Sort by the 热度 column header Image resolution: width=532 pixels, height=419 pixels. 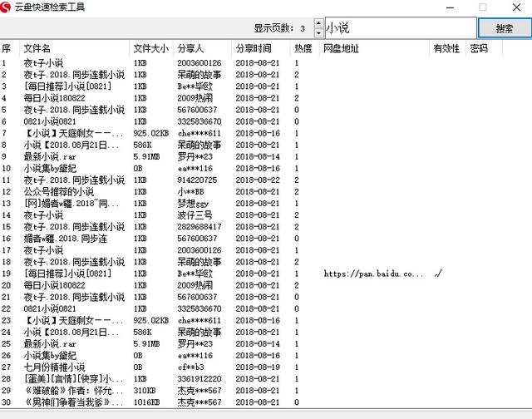click(x=305, y=48)
